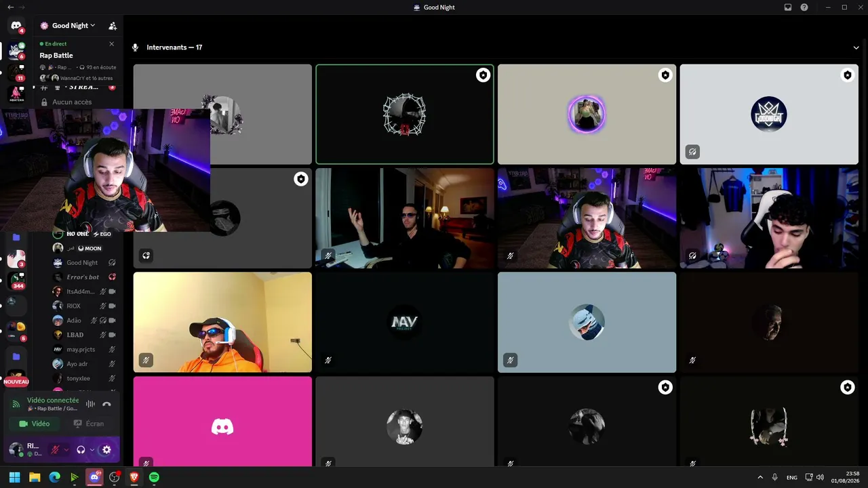Open the MAV logo speaker tile
The image size is (868, 488).
coord(405,323)
